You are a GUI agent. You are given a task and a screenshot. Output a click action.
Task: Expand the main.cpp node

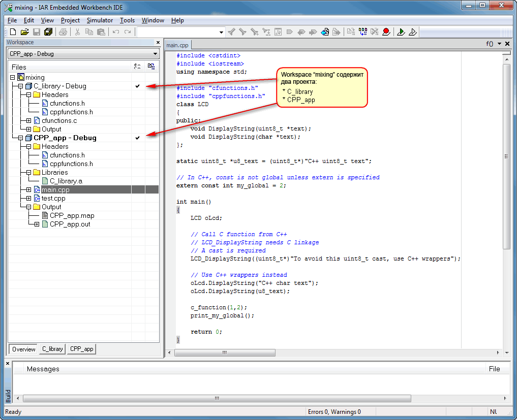[28, 190]
